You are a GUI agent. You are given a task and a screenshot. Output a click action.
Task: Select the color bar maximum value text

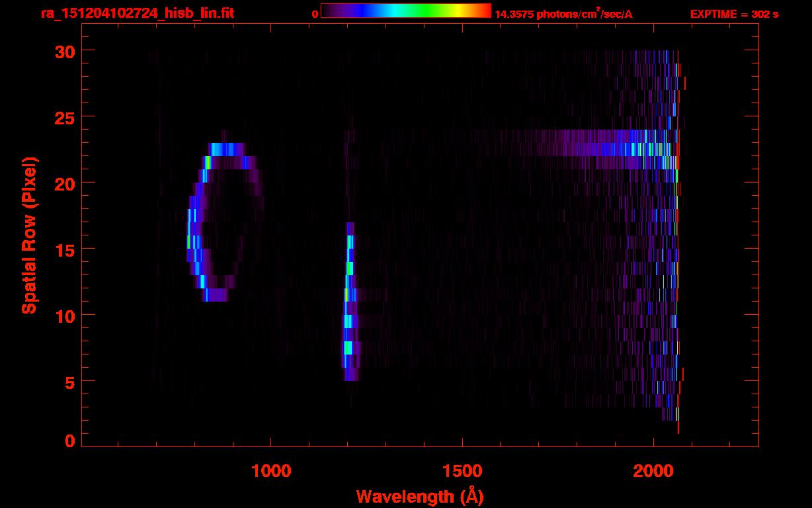pos(563,14)
